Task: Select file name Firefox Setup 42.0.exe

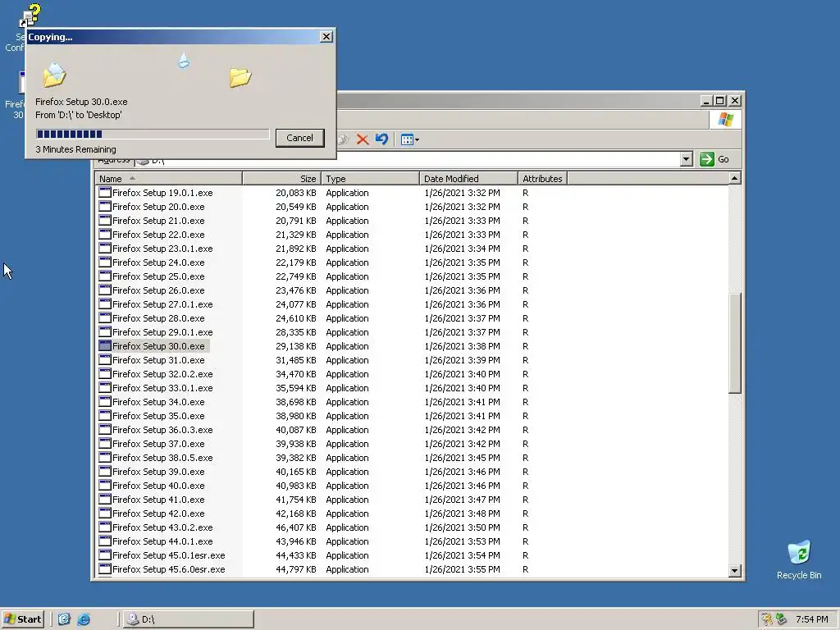Action: (x=158, y=514)
